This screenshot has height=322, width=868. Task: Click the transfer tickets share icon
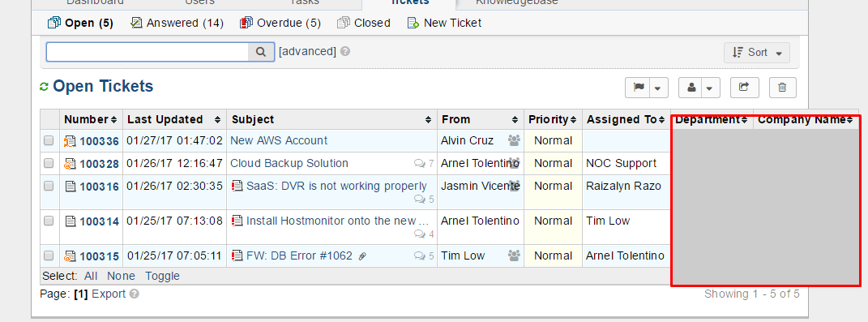pos(744,87)
